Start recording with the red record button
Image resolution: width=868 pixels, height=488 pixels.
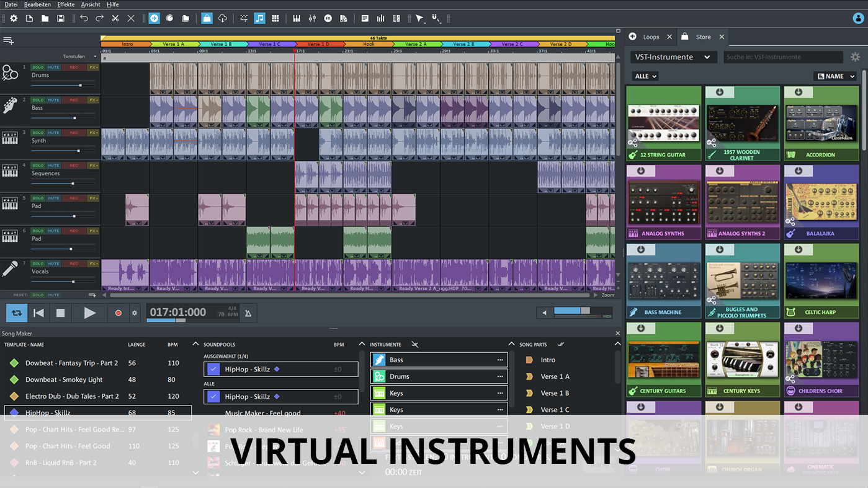tap(119, 313)
